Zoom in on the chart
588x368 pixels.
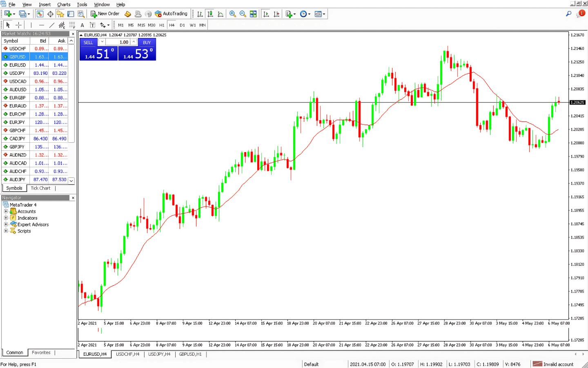tap(233, 13)
